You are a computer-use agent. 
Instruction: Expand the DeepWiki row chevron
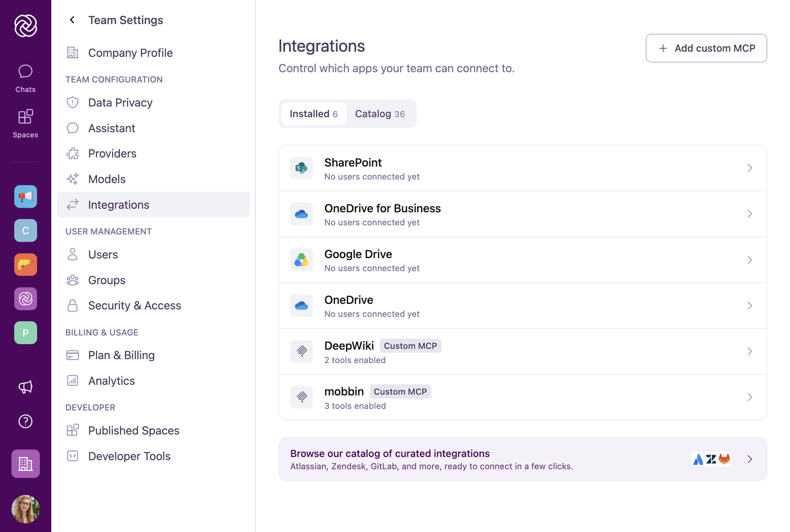point(750,351)
